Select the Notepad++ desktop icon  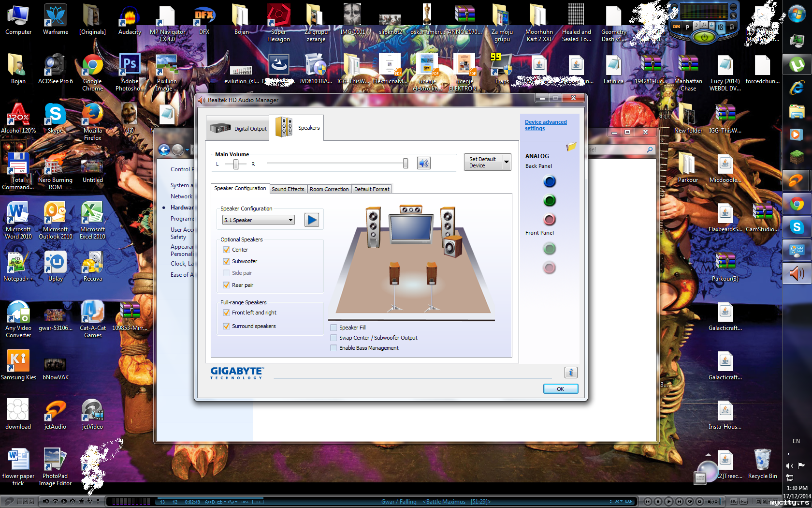tap(18, 267)
